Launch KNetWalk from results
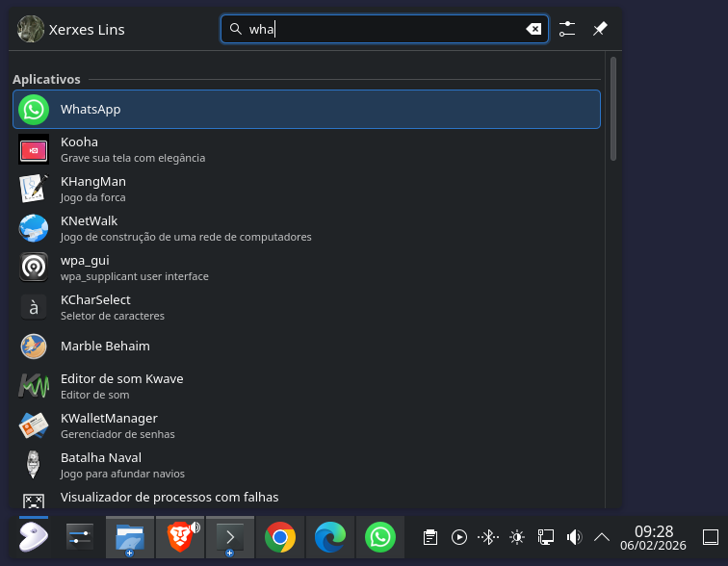Image resolution: width=728 pixels, height=566 pixels. coord(306,228)
